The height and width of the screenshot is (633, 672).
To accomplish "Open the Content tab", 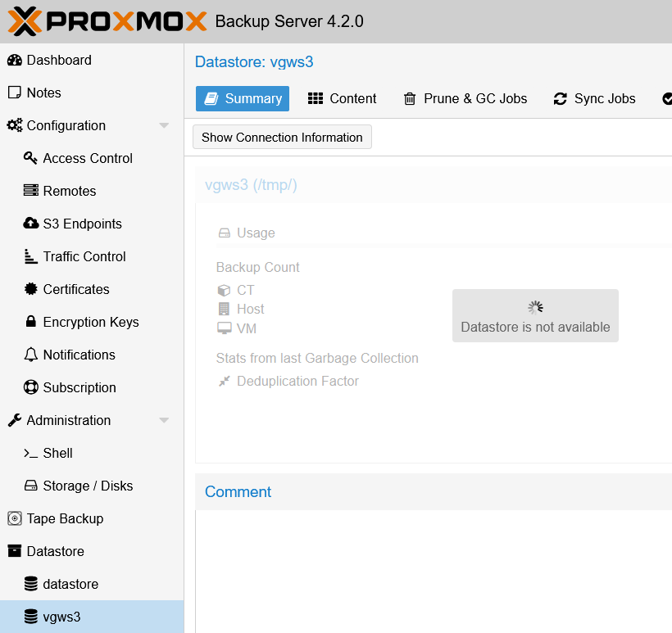I will pyautogui.click(x=342, y=98).
